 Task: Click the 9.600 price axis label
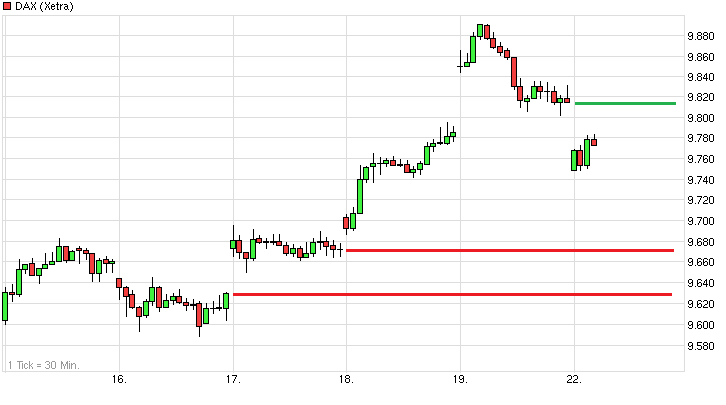(699, 325)
